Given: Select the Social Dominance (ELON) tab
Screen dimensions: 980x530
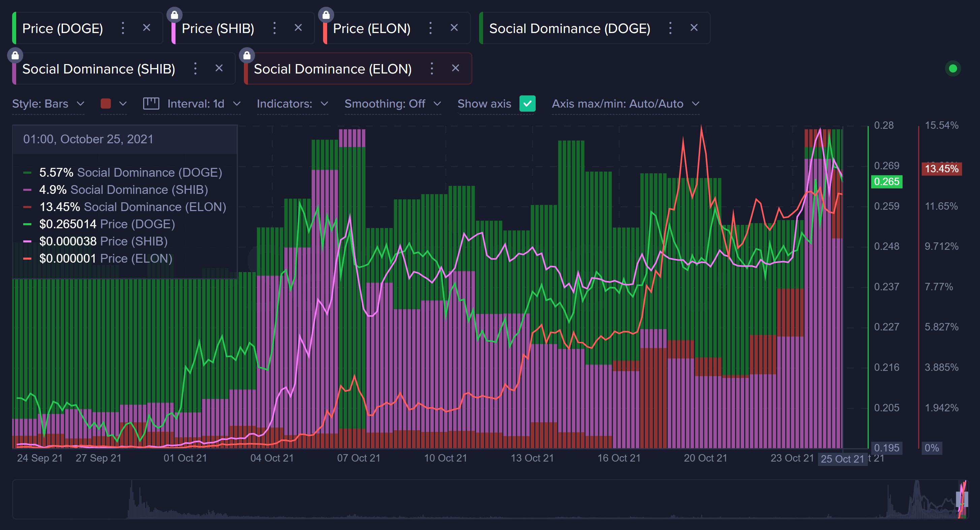Looking at the screenshot, I should [x=332, y=69].
